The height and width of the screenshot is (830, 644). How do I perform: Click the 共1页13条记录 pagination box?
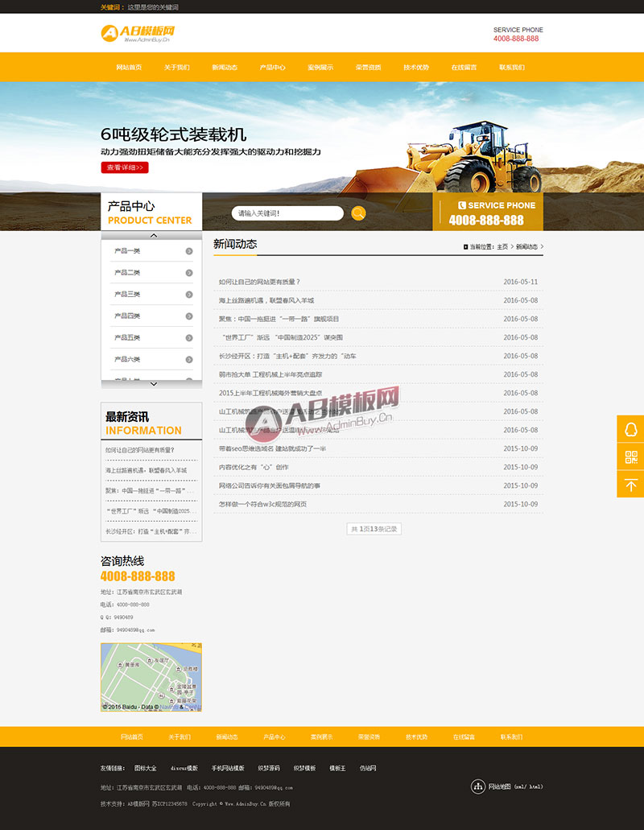374,529
